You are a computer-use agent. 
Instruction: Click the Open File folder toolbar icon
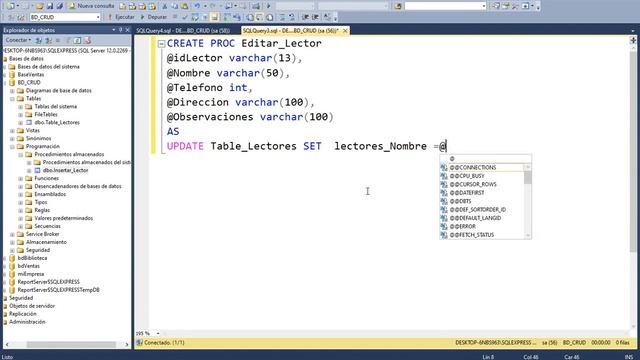point(40,6)
